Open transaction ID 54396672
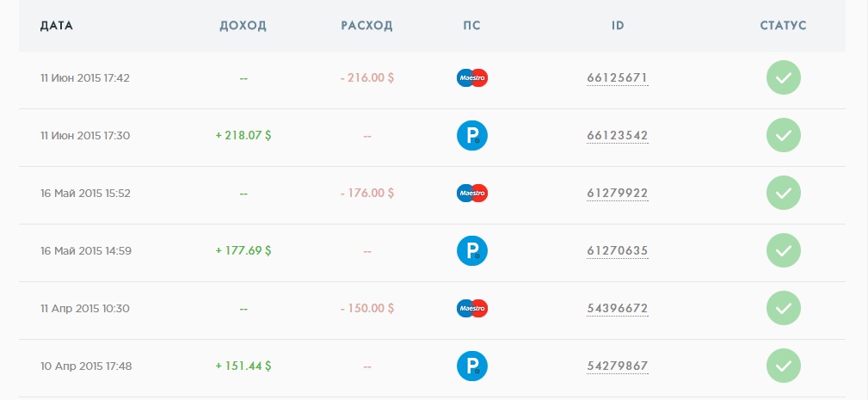 (x=617, y=308)
